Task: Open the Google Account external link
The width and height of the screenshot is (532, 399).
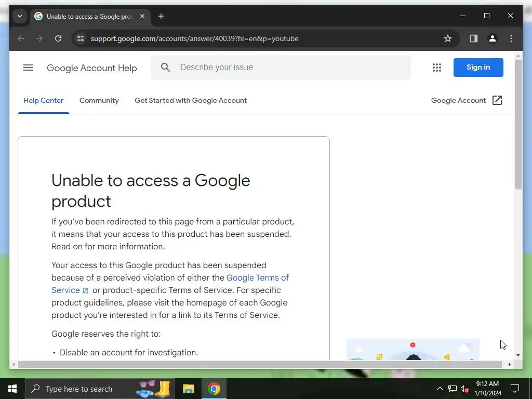Action: [x=467, y=100]
